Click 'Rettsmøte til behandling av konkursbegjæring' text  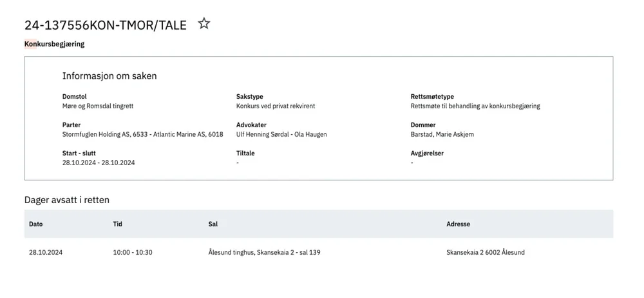point(475,106)
